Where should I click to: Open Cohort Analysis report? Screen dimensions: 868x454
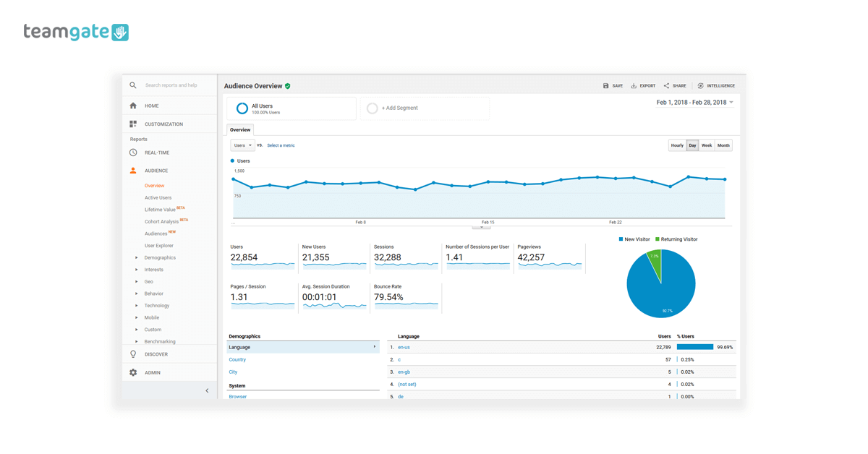point(161,222)
